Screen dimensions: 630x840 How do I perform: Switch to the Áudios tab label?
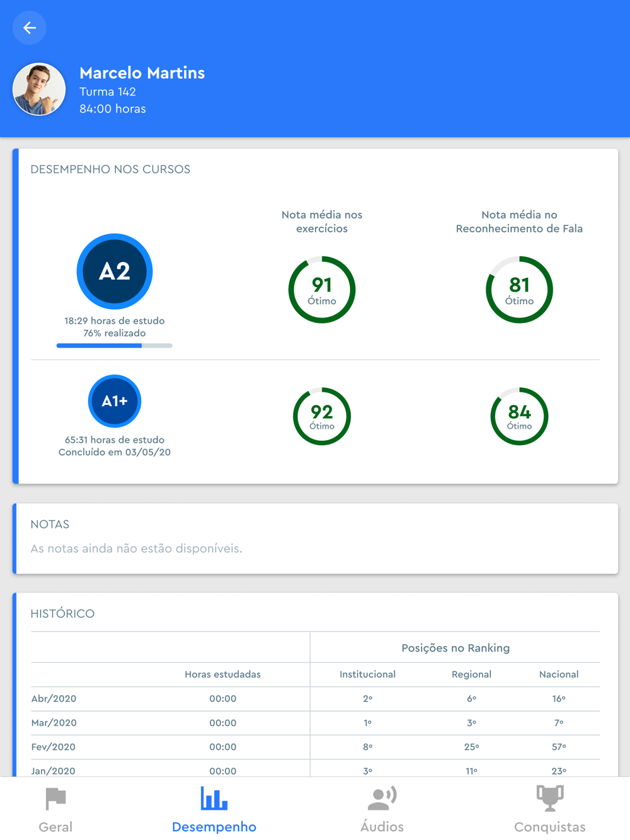(x=382, y=826)
